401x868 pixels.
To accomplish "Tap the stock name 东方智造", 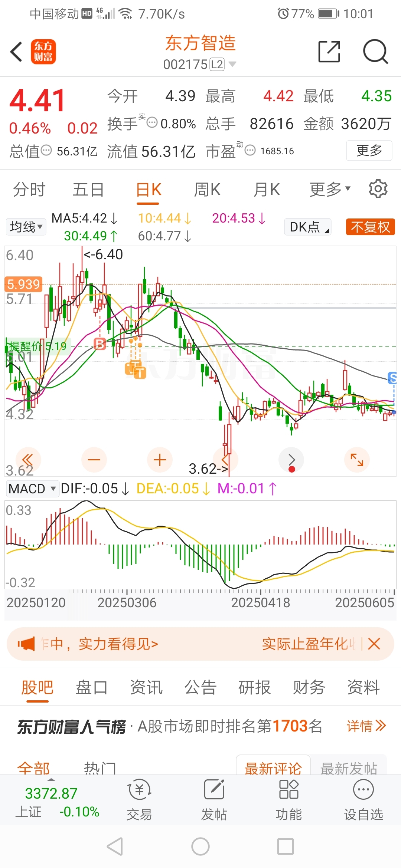I will point(200,43).
